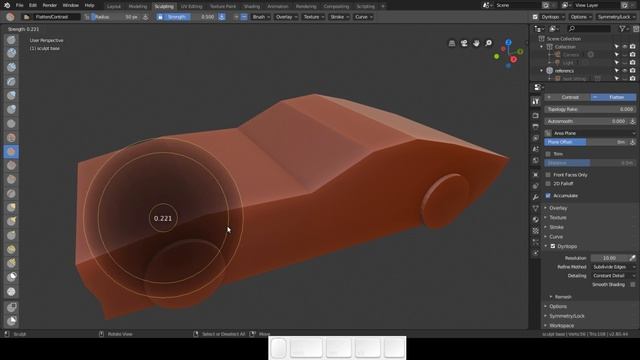Click the Flatten direction button
Screen dimensions: 640x360
click(613, 97)
